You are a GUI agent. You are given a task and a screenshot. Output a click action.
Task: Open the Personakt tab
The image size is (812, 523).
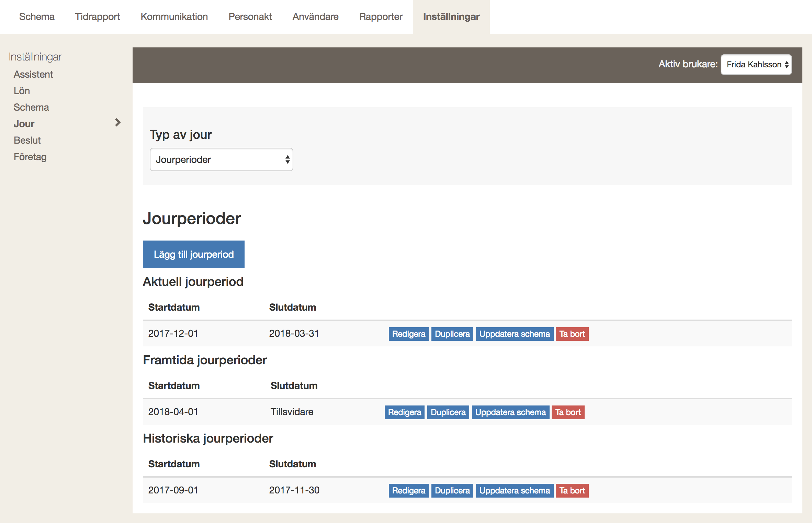tap(250, 16)
